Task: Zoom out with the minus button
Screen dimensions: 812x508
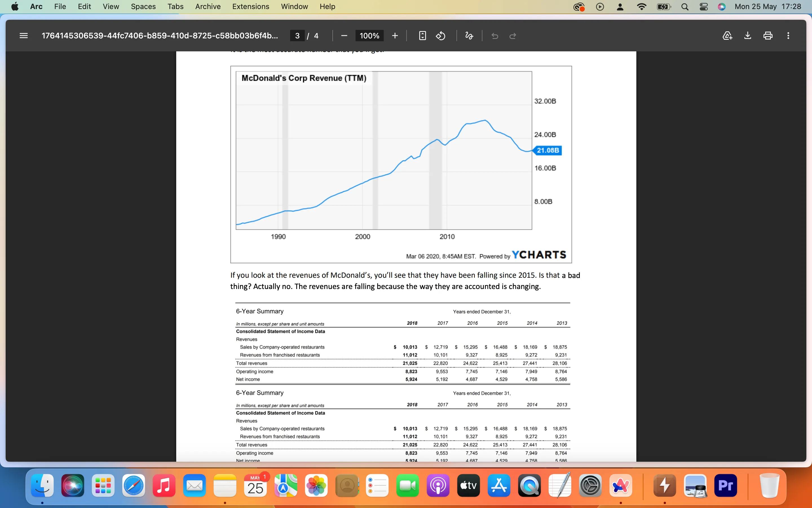Action: point(344,36)
